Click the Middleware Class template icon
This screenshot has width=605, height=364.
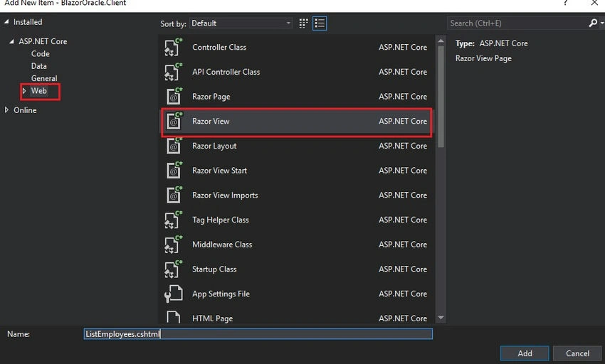coord(173,245)
